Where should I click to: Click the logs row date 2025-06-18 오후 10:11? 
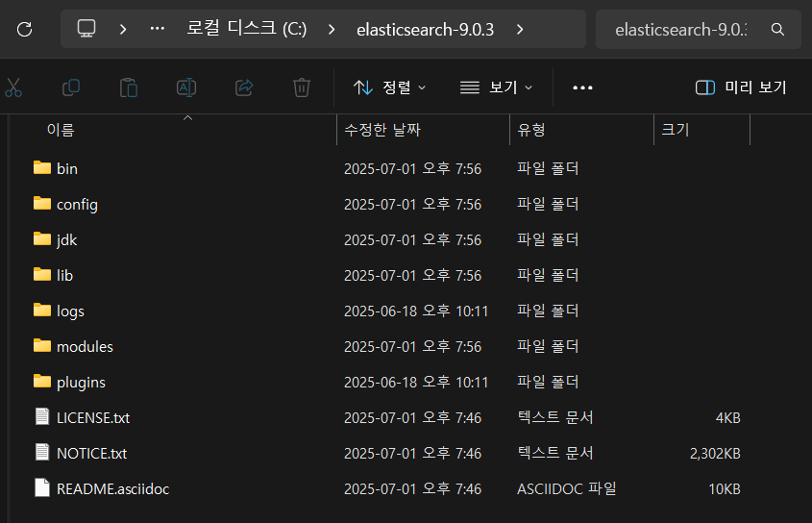[x=416, y=311]
